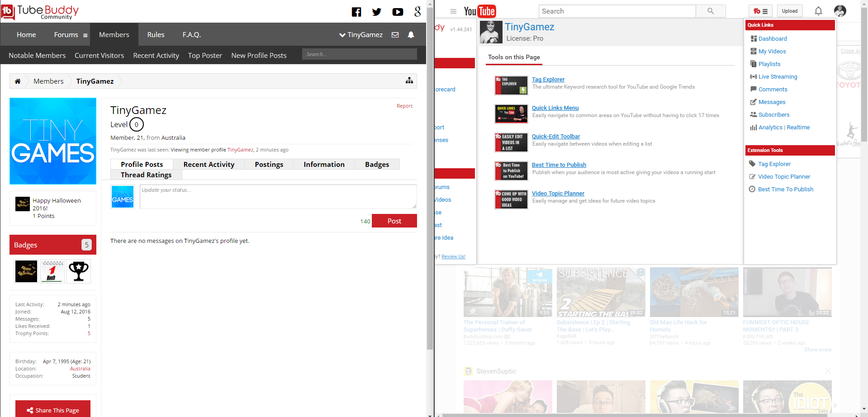Expand the Forums menu dropdown
This screenshot has height=417, width=868.
pyautogui.click(x=85, y=35)
